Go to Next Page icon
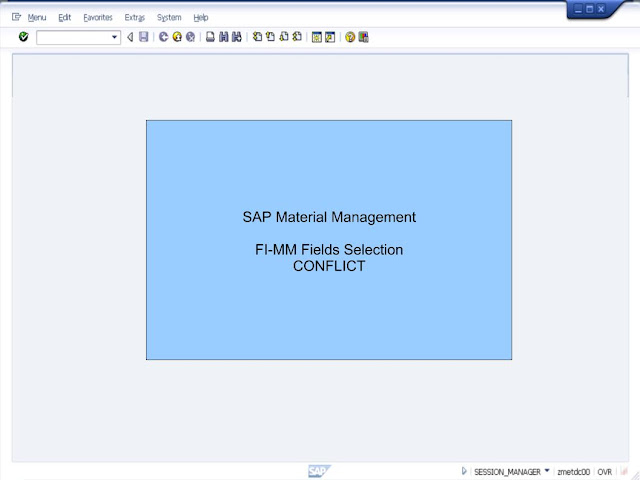The height and width of the screenshot is (480, 640). pyautogui.click(x=284, y=37)
